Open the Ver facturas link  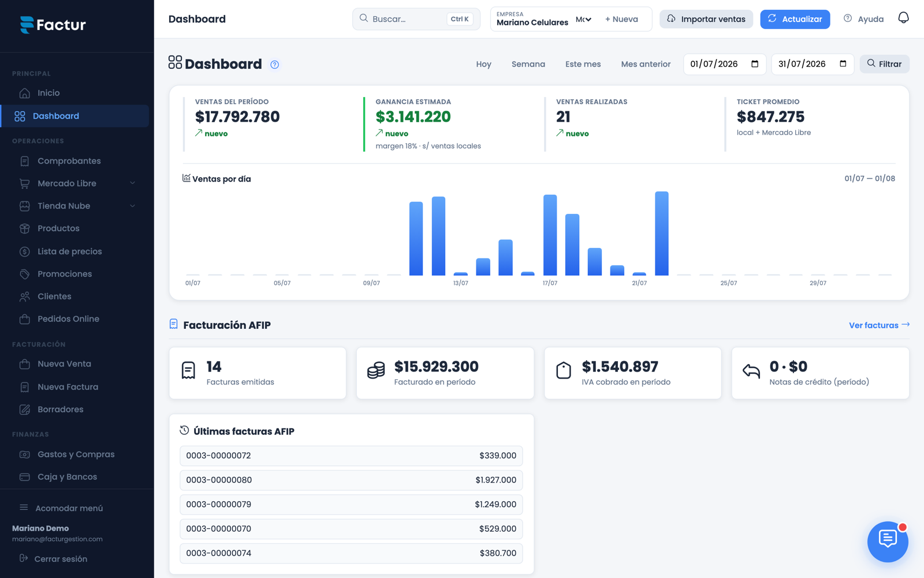(x=879, y=325)
